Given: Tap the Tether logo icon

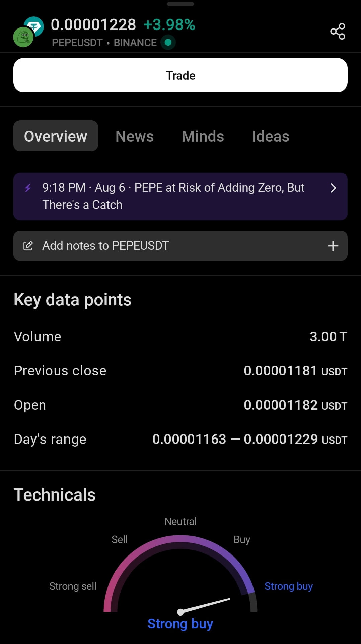Looking at the screenshot, I should [34, 26].
